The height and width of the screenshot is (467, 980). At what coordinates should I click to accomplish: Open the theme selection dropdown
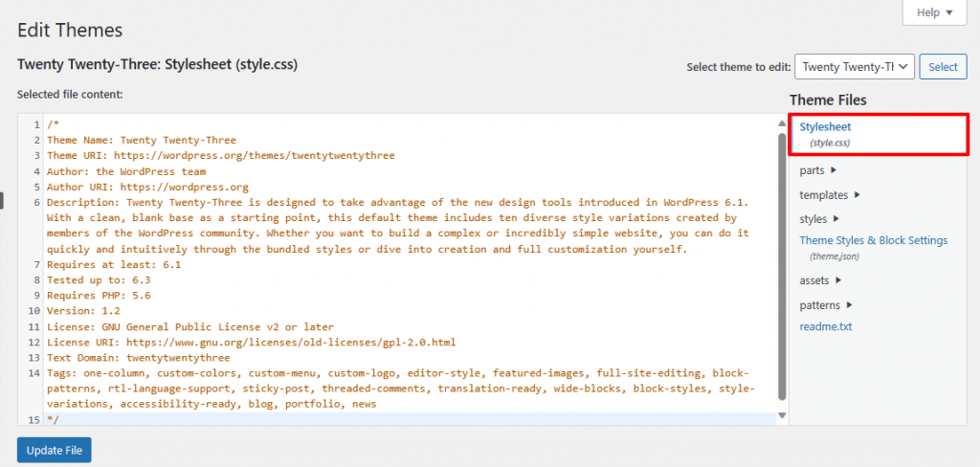tap(855, 67)
